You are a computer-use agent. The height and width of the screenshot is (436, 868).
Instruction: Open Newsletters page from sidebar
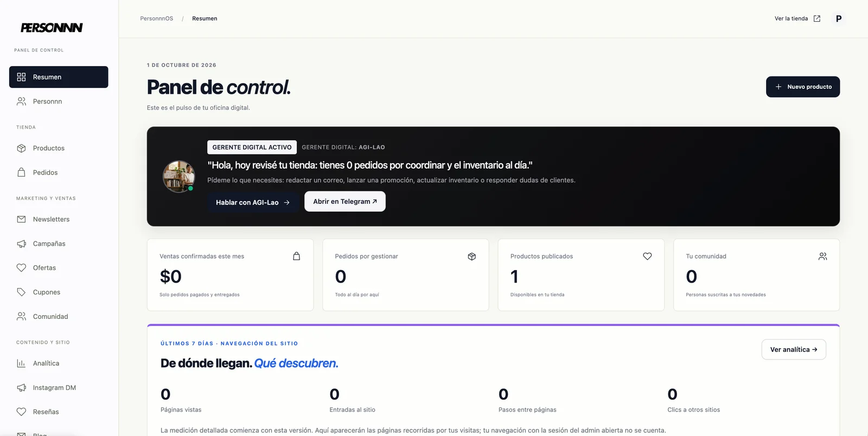pyautogui.click(x=59, y=219)
